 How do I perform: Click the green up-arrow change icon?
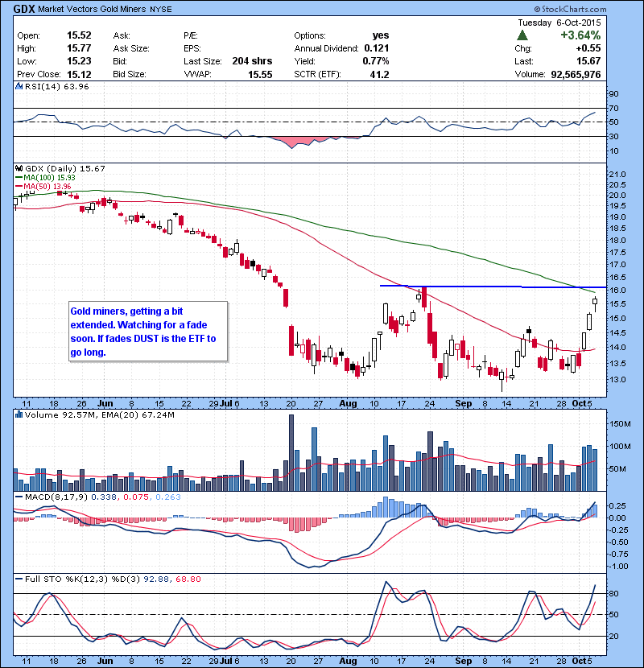tap(522, 35)
